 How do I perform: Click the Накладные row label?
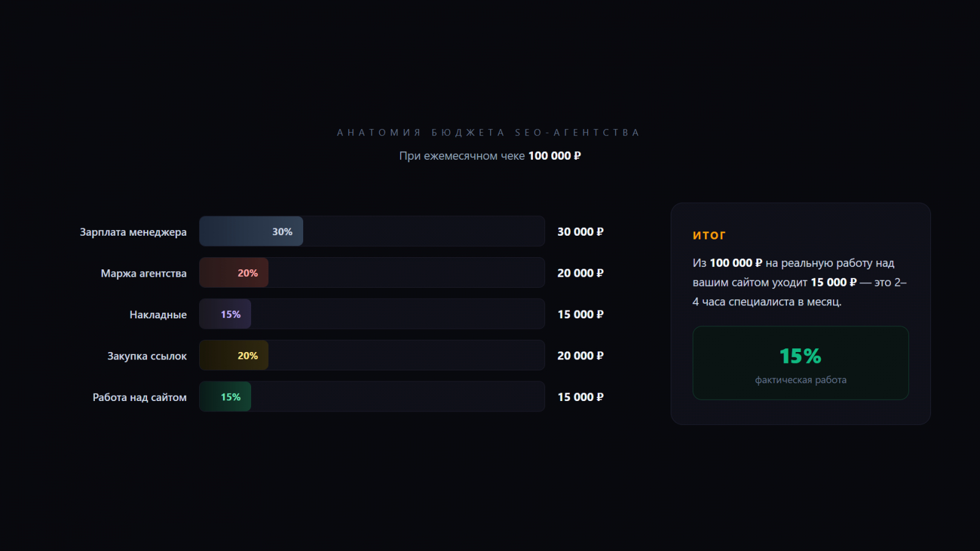pos(158,315)
